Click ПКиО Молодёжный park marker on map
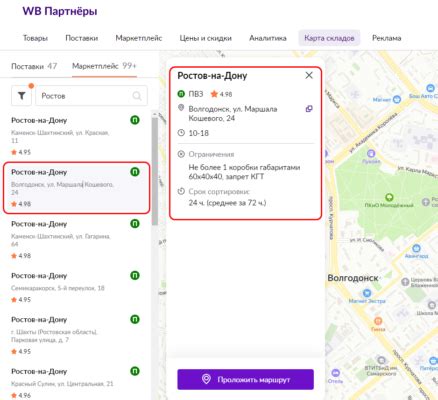This screenshot has width=438, height=400. pos(389,197)
